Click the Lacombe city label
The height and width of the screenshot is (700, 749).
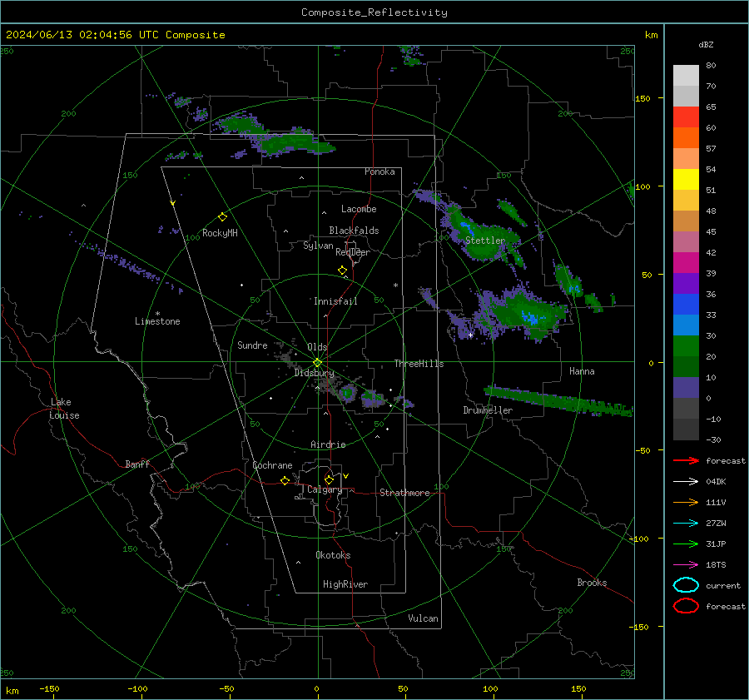coord(359,209)
